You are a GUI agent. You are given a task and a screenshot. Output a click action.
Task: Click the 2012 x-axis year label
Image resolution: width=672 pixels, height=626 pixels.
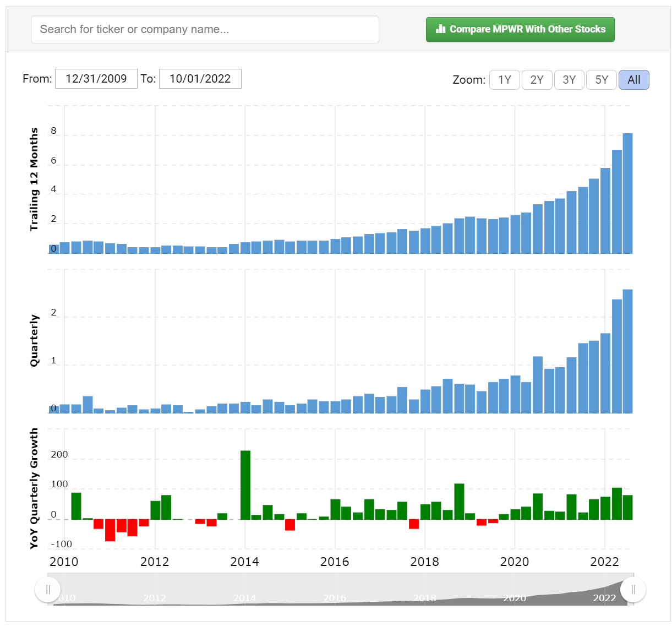pos(155,562)
